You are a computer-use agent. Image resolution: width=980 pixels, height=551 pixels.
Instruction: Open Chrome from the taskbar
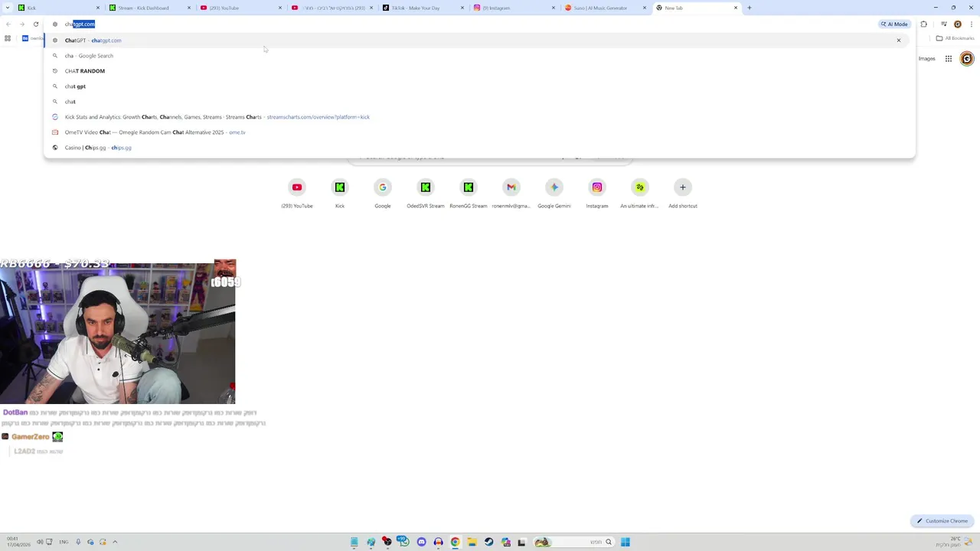[x=455, y=542]
